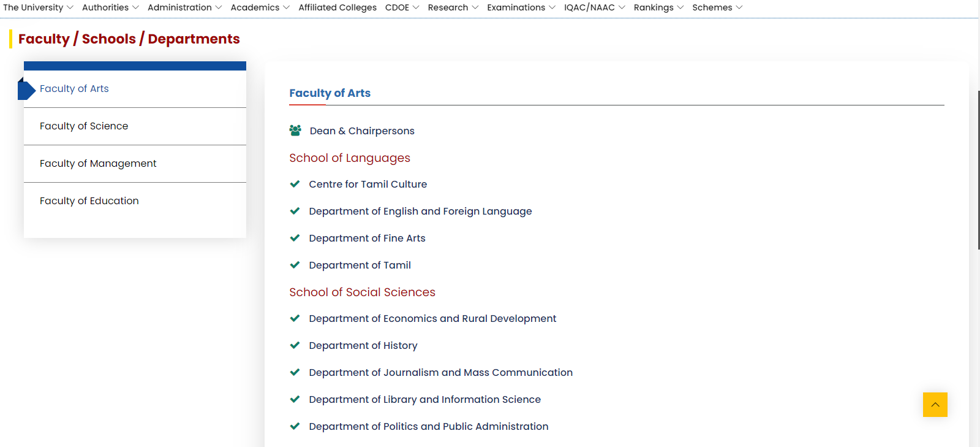Open the Academics dropdown menu
This screenshot has width=980, height=447.
pos(260,7)
